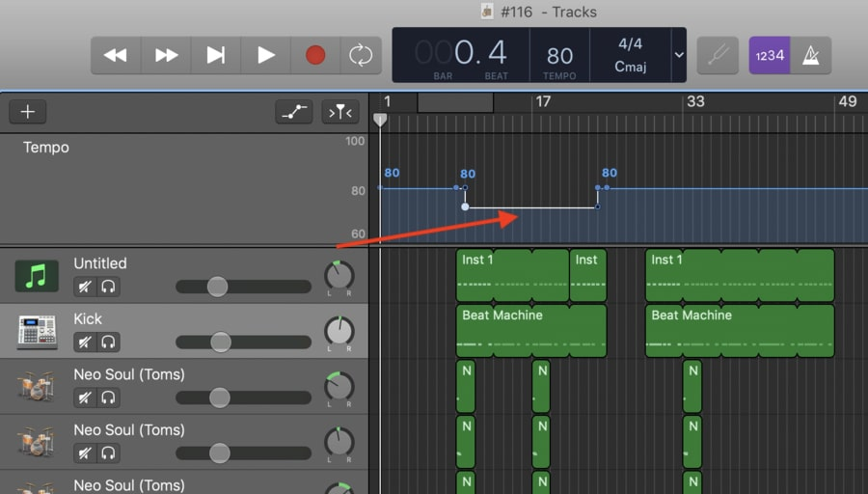The width and height of the screenshot is (868, 494).
Task: Select the Untitled track name
Action: [x=100, y=263]
